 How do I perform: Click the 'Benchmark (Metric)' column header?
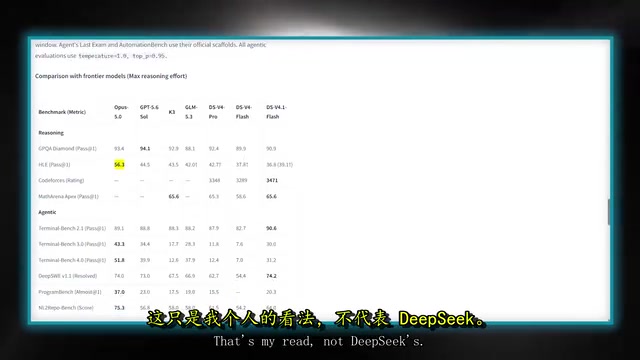pos(62,112)
